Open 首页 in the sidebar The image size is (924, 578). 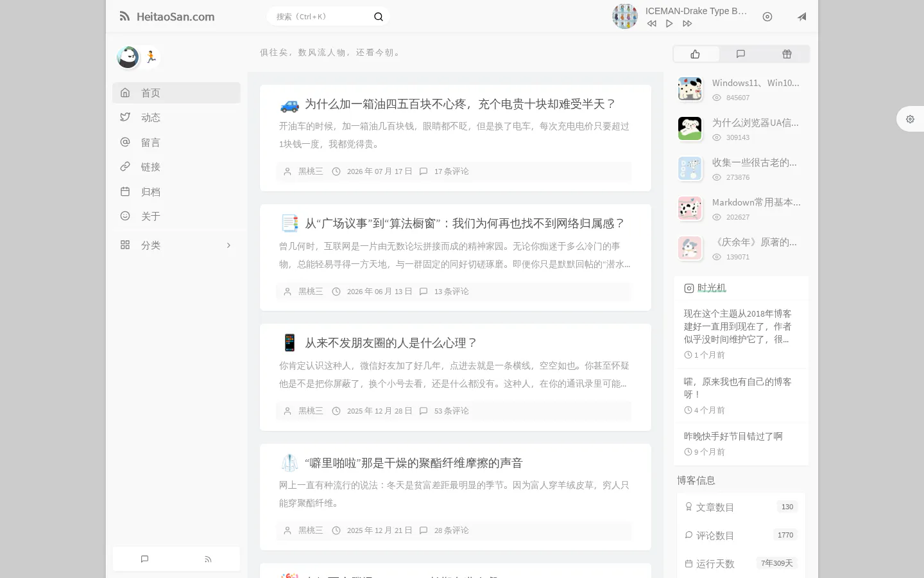(176, 92)
